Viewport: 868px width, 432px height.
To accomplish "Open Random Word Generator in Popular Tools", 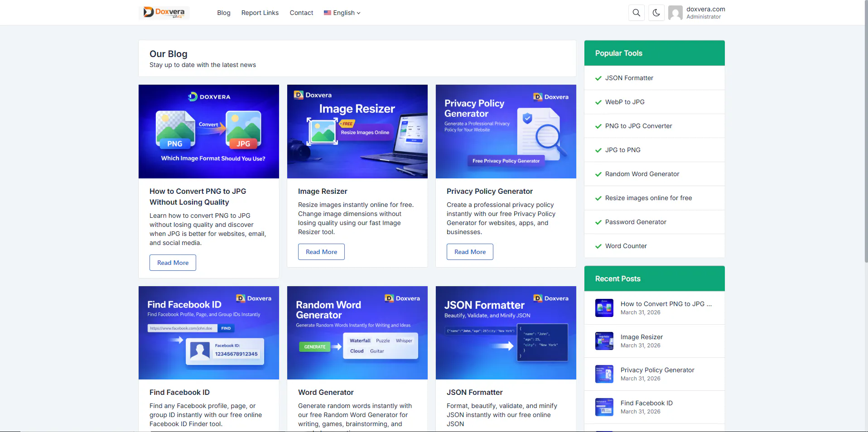I will point(642,174).
